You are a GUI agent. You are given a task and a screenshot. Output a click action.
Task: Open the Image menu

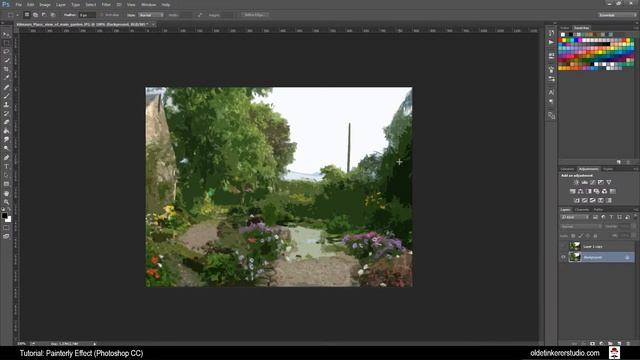tap(45, 4)
